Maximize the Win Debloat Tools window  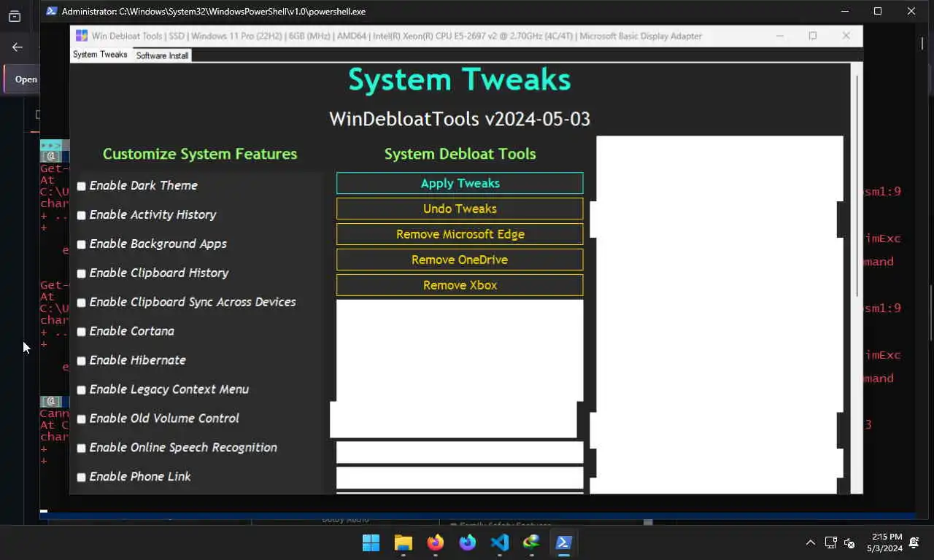[x=813, y=36]
